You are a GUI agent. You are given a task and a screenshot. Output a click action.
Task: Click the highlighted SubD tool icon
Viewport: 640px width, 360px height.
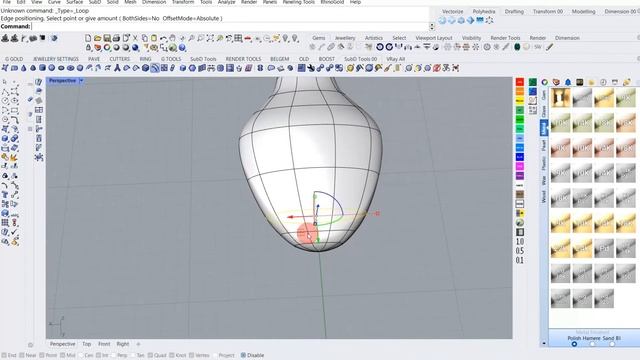tap(155, 68)
